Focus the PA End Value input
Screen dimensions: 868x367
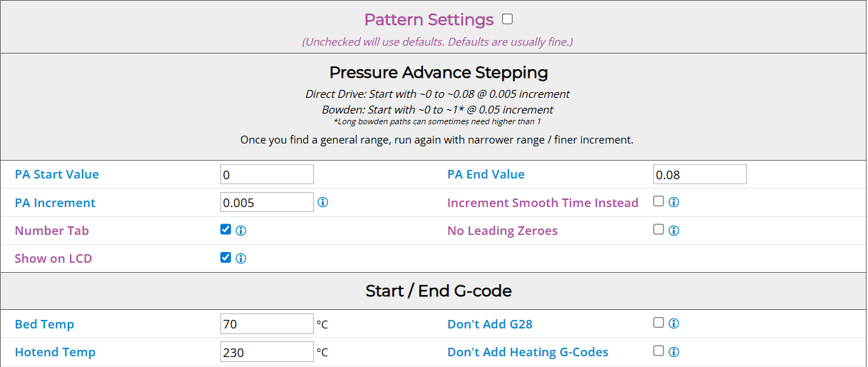click(700, 174)
